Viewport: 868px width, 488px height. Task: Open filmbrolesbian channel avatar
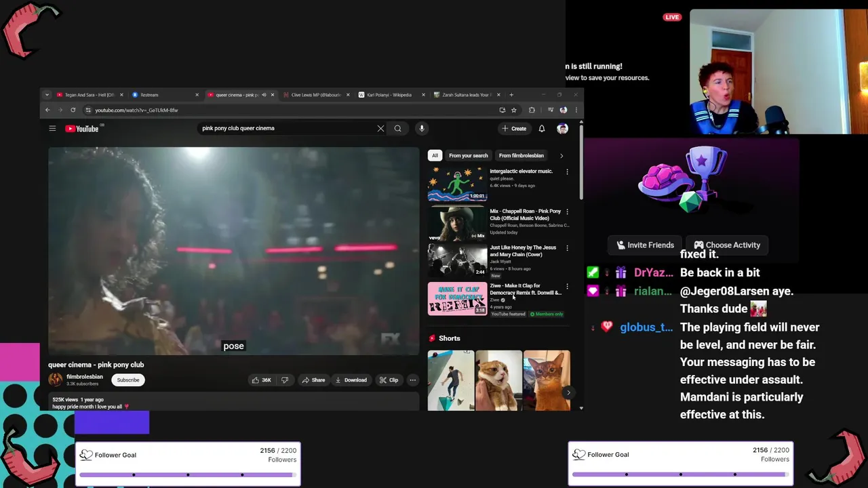pyautogui.click(x=56, y=380)
